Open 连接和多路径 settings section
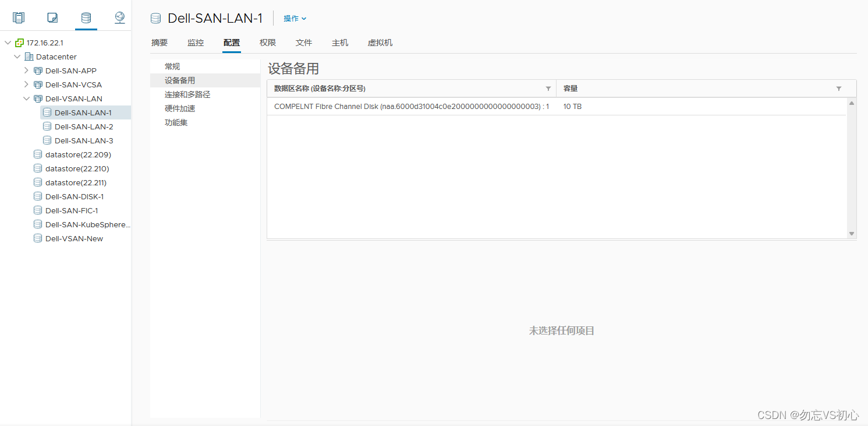This screenshot has width=868, height=426. point(187,94)
